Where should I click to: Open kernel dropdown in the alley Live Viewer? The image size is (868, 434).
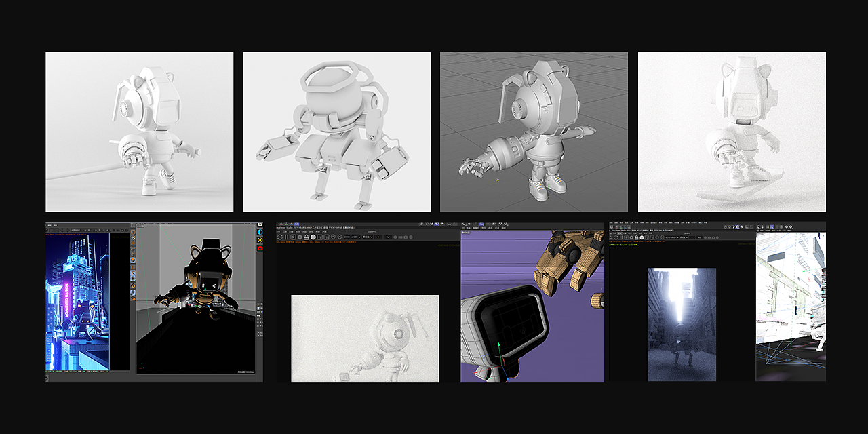(x=672, y=237)
